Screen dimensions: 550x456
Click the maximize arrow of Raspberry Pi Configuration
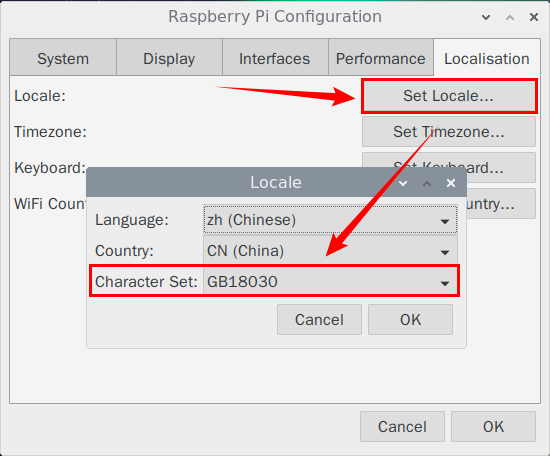click(x=510, y=17)
